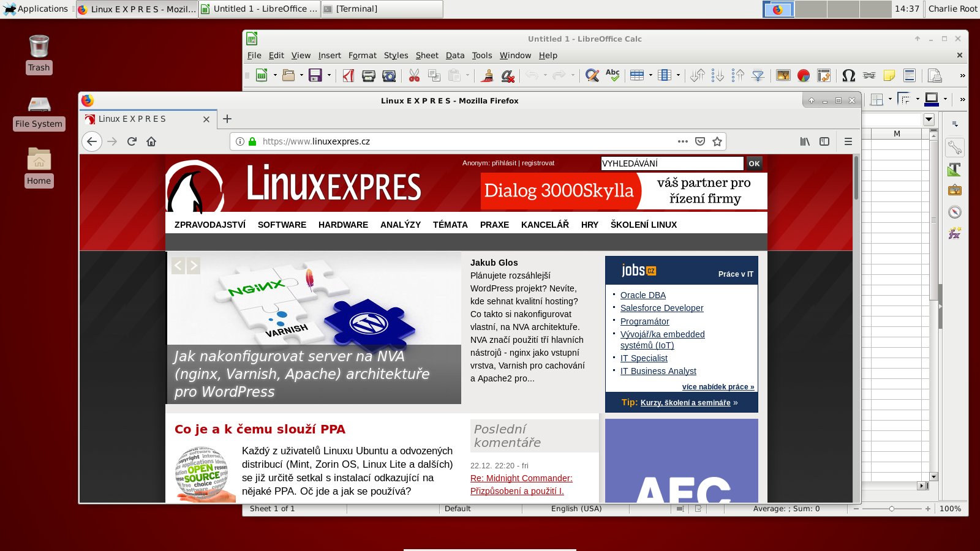Viewport: 980px width, 551px height.
Task: Expand the Borders dropdown arrow in Calc
Action: tap(890, 99)
